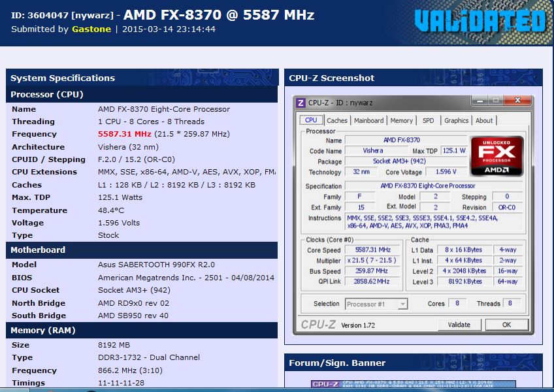
Task: Click the OK button in CPU-Z
Action: 507,325
